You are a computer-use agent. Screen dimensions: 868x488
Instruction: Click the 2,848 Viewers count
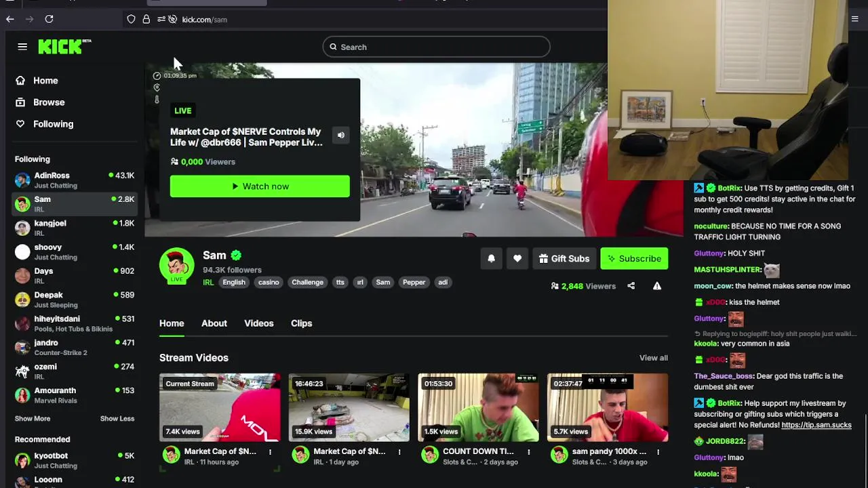click(583, 286)
